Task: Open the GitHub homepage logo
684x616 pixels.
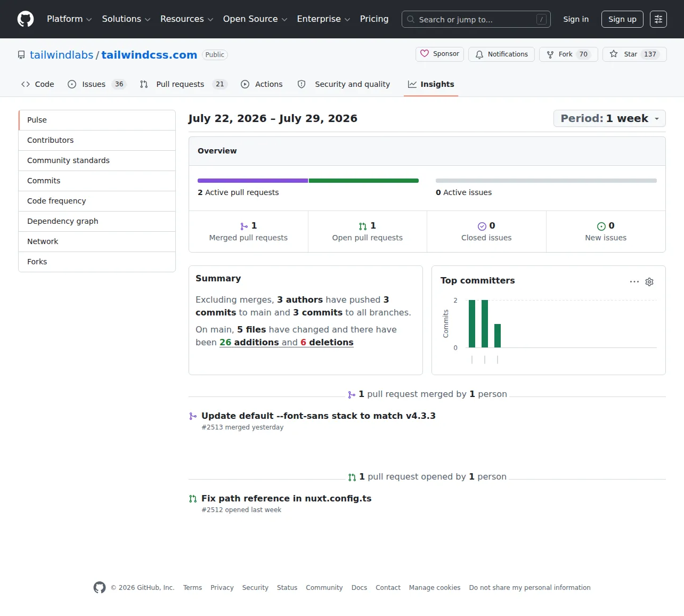Action: coord(26,19)
